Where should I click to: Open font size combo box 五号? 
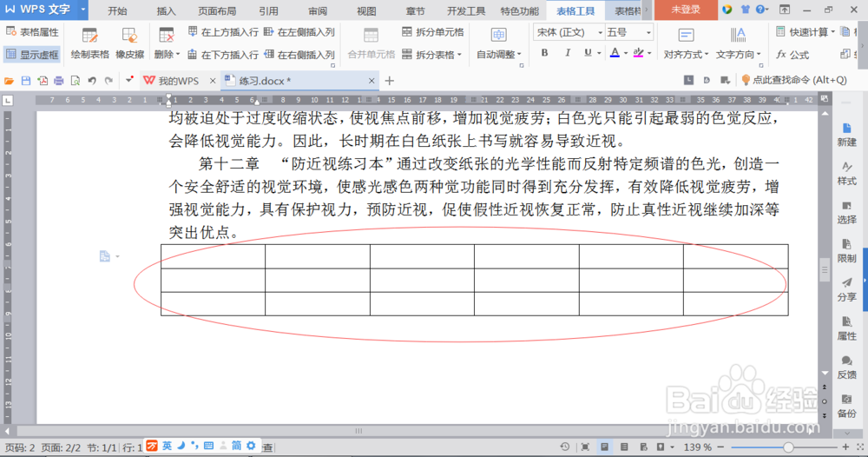(628, 32)
